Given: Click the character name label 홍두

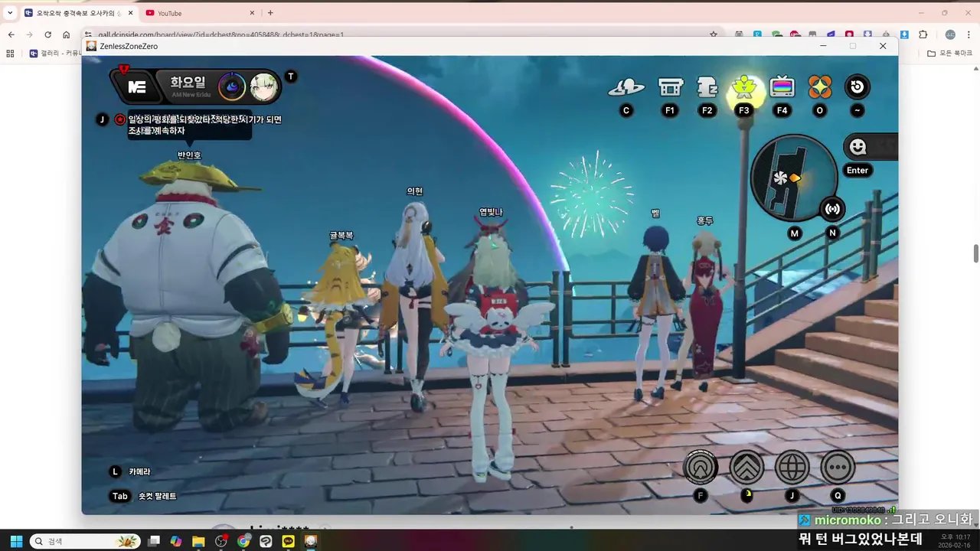Looking at the screenshot, I should click(704, 220).
